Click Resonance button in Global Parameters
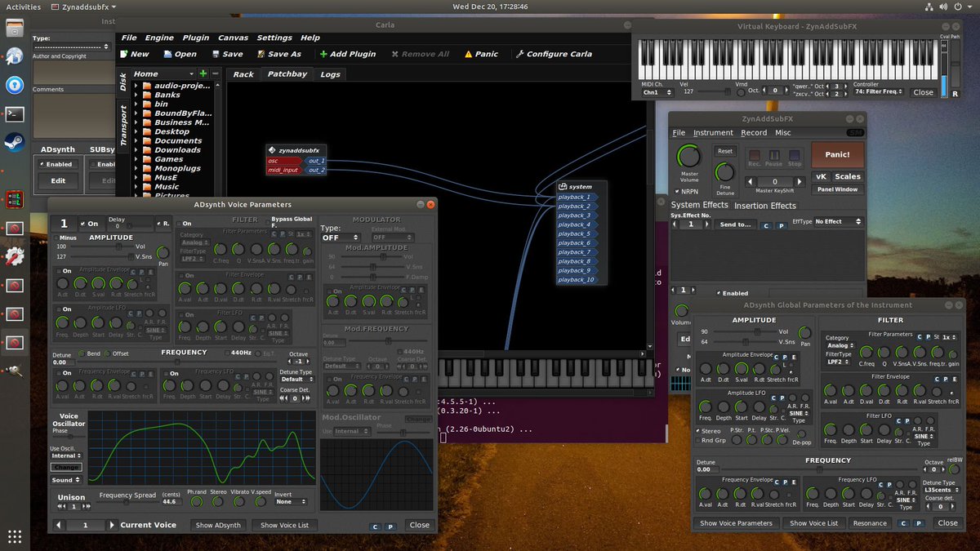This screenshot has width=980, height=551. click(x=870, y=523)
